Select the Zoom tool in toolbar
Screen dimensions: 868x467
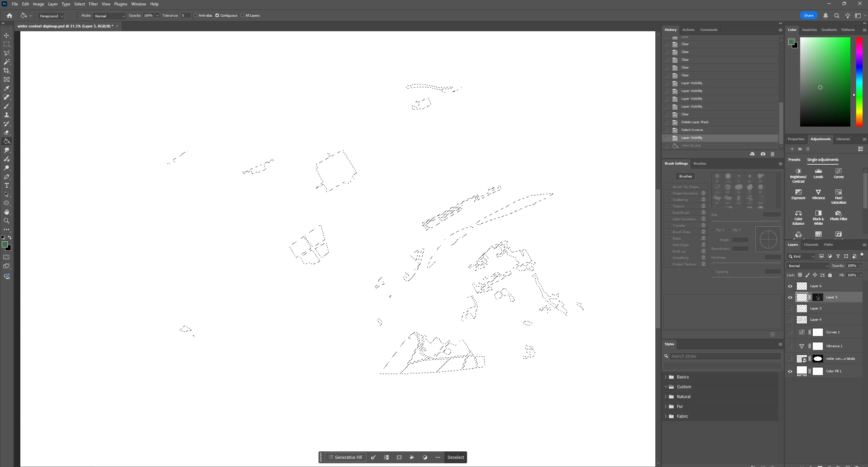click(x=6, y=221)
